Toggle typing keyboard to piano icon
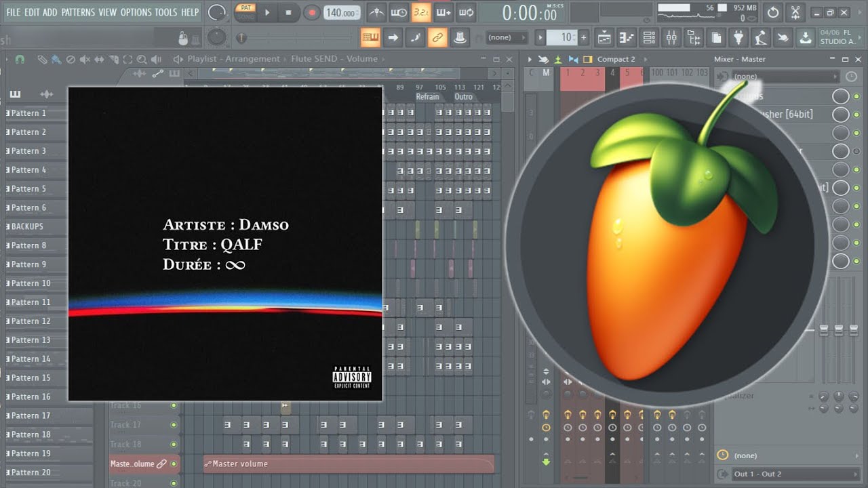This screenshot has width=868, height=488. (370, 37)
